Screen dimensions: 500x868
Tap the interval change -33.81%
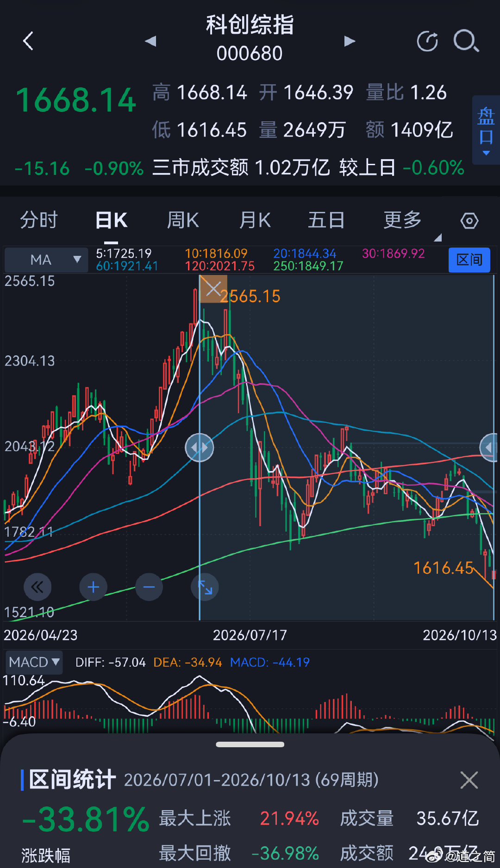click(86, 819)
